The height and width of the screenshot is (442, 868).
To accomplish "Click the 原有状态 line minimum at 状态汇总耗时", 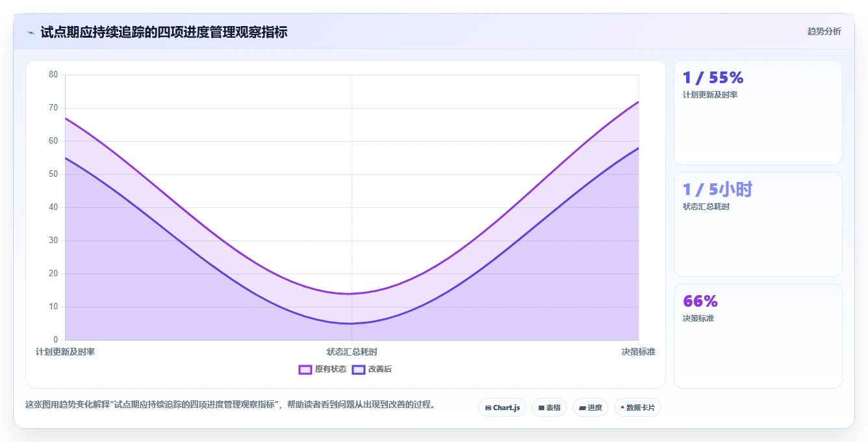I will (351, 294).
